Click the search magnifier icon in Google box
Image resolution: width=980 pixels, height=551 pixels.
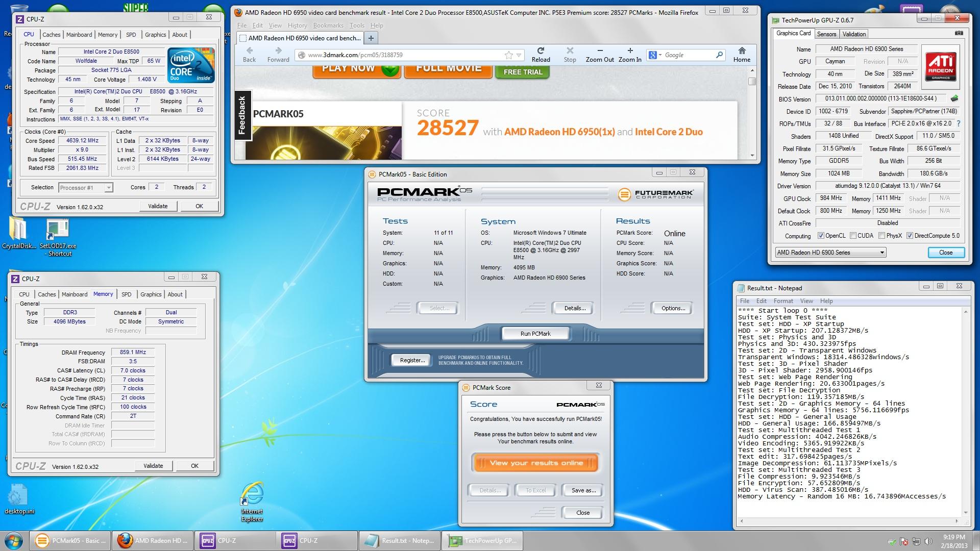(x=719, y=55)
